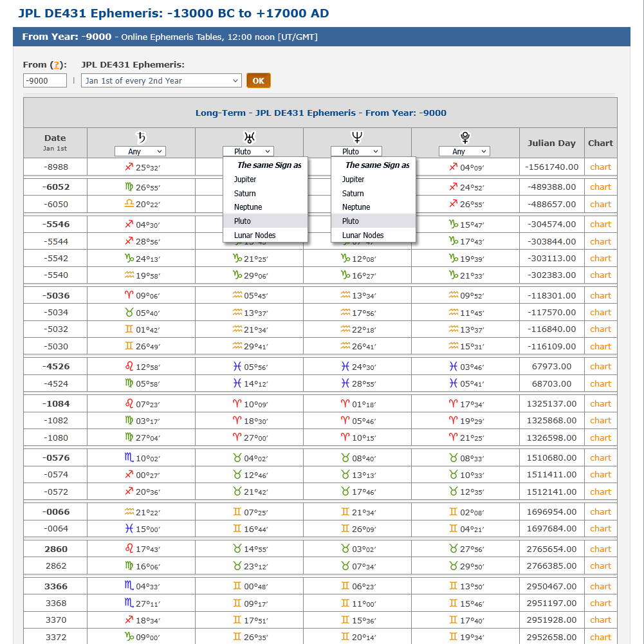Choose Saturn in the Neptune dropdown list
This screenshot has width=644, height=644.
pyautogui.click(x=373, y=194)
